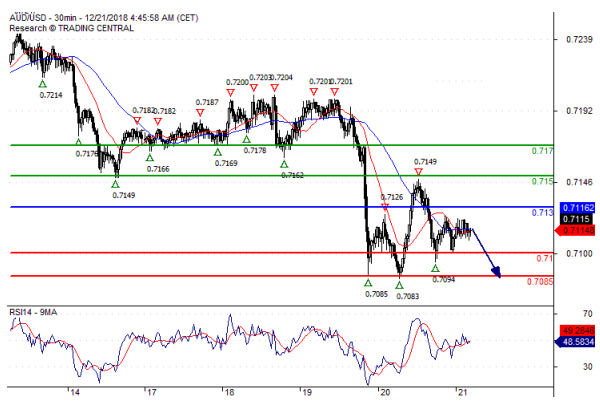Select the green triangle at 0.7094
Screen dimensions: 600x406
click(x=435, y=269)
